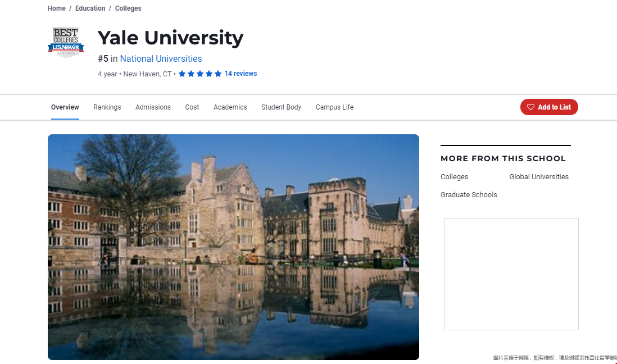Open the Academics tab
Image resolution: width=617 pixels, height=364 pixels.
point(230,107)
